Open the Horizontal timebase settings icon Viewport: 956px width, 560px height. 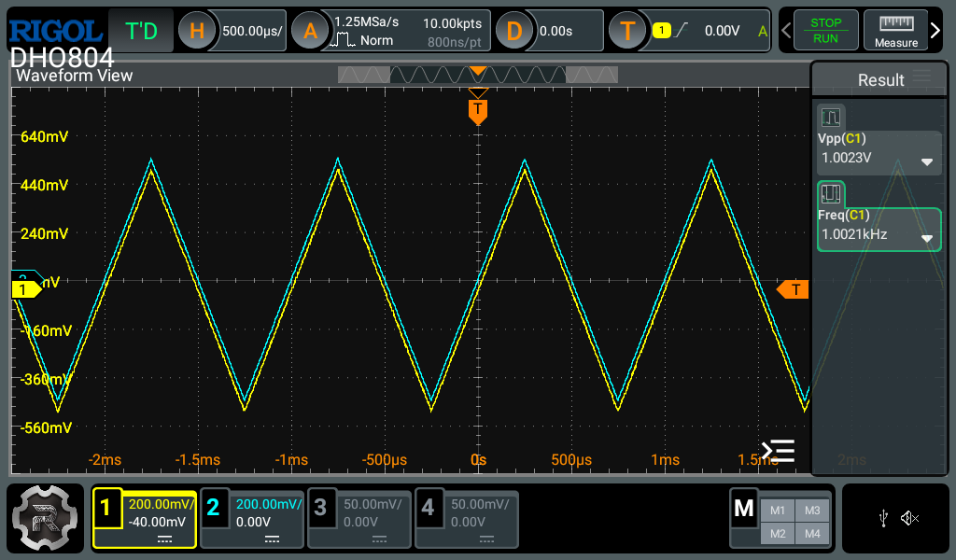click(x=197, y=31)
